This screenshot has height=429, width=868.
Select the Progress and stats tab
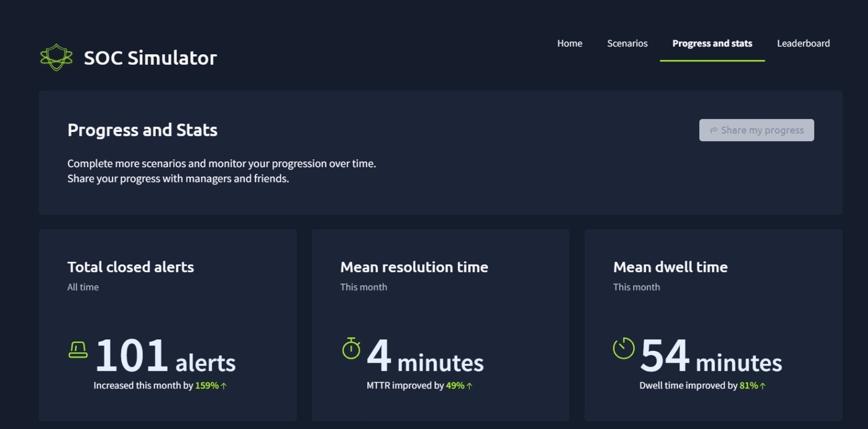[712, 43]
